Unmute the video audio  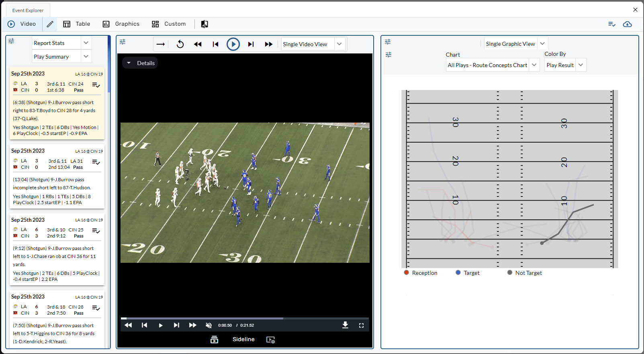[209, 325]
